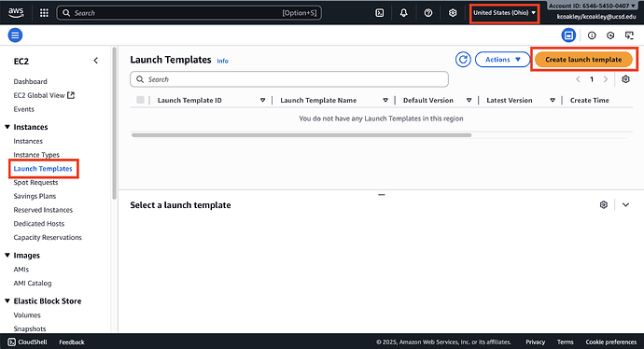The height and width of the screenshot is (349, 644).
Task: Open Cookie preferences
Action: [x=610, y=342]
